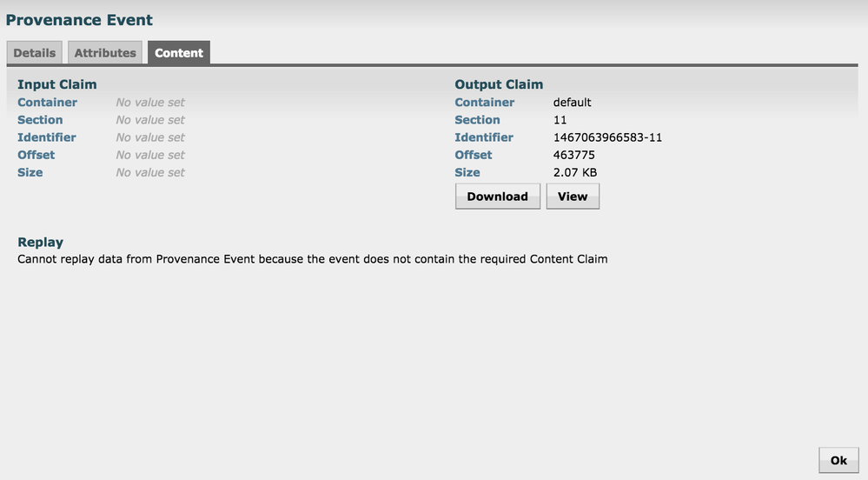Image resolution: width=868 pixels, height=480 pixels.
Task: Select the Output Claim container value 'default'
Action: coord(572,103)
